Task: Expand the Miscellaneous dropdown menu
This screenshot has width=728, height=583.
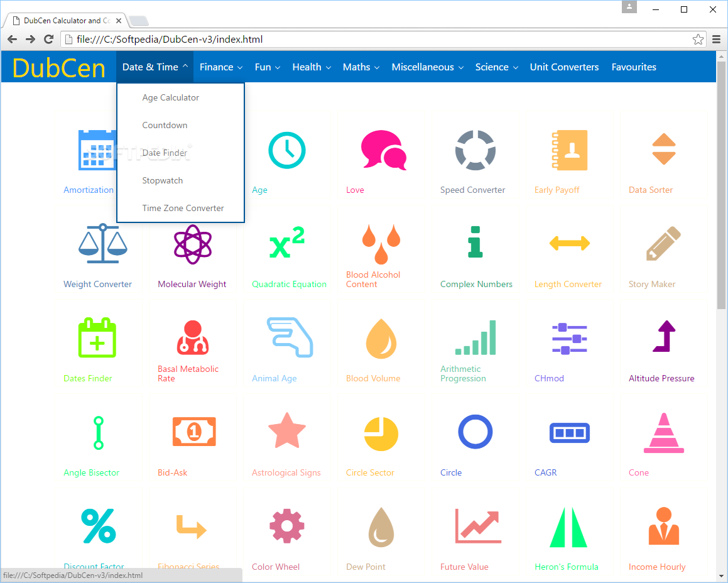Action: pos(428,67)
